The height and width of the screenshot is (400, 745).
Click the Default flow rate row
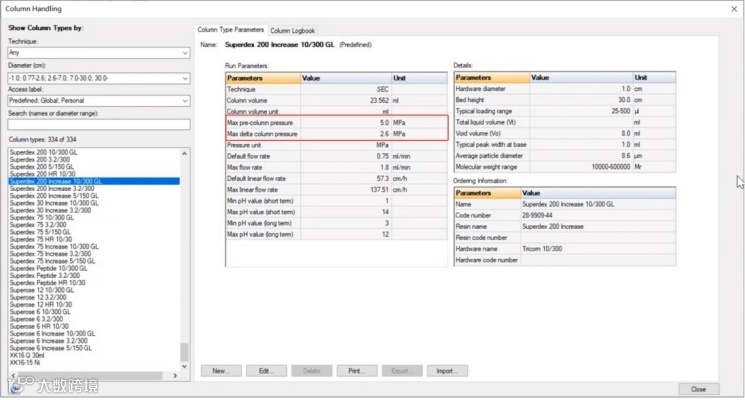click(336, 156)
